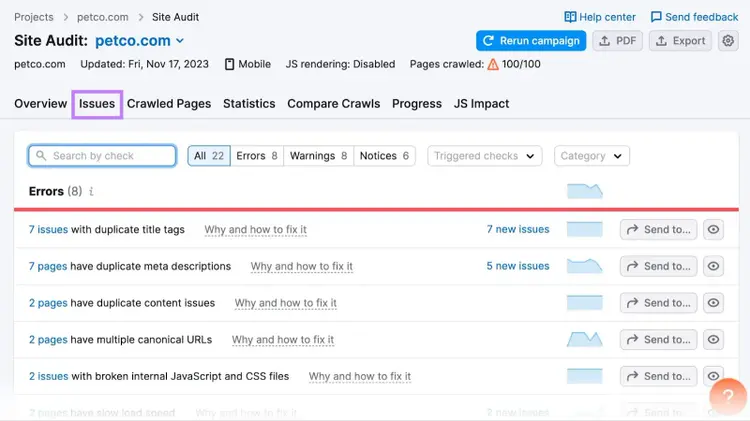750x421 pixels.
Task: Open Why and how to fix broken JavaScript CSS
Action: pyautogui.click(x=360, y=376)
